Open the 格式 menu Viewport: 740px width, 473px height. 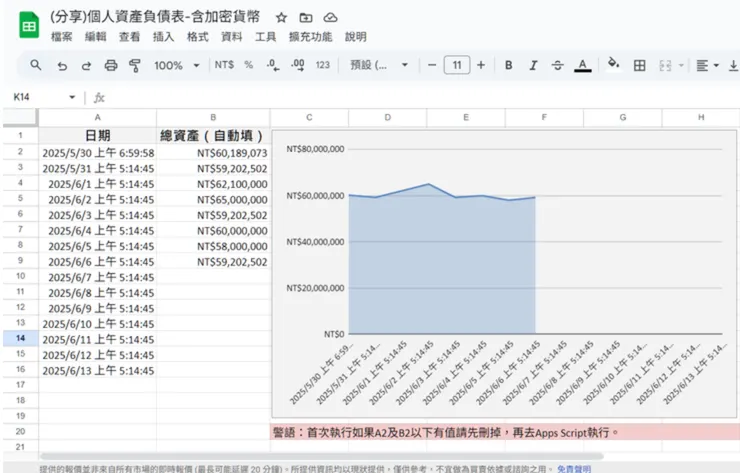coord(197,37)
